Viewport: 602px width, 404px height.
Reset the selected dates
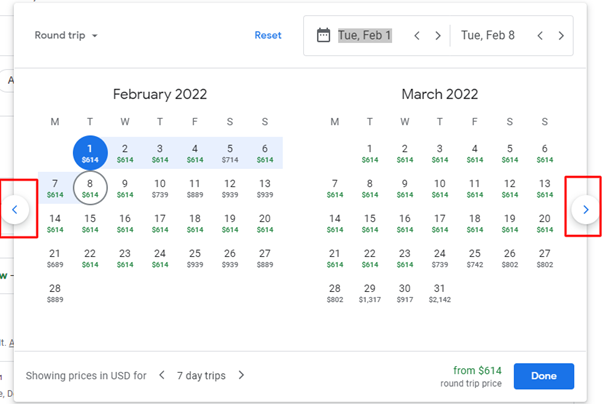(268, 35)
